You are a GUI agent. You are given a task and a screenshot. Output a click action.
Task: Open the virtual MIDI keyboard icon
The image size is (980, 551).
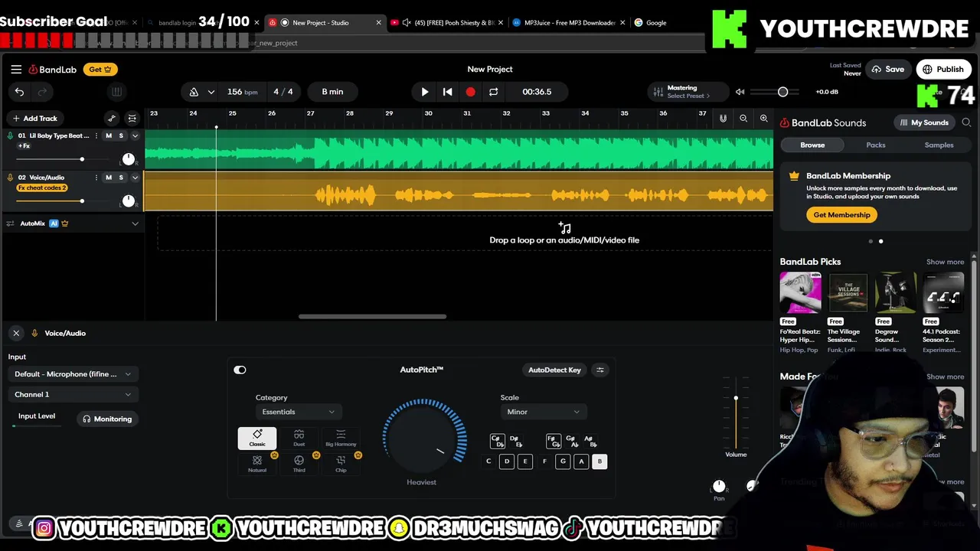[116, 92]
